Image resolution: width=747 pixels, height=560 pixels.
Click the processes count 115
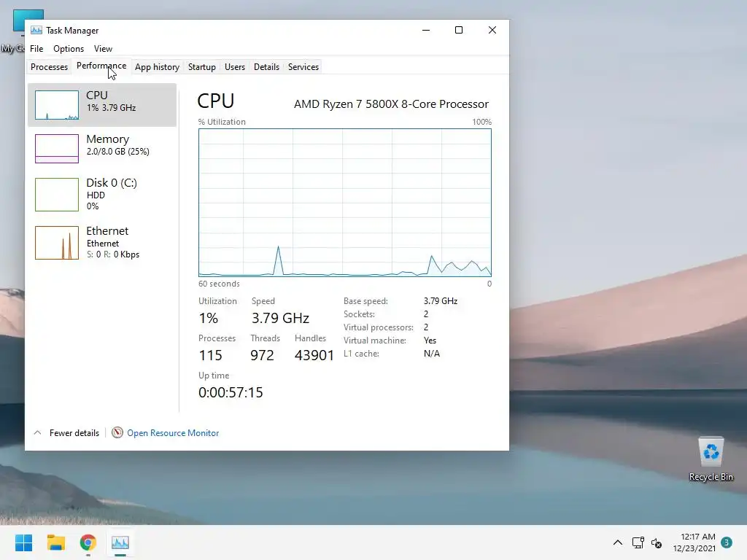point(210,355)
